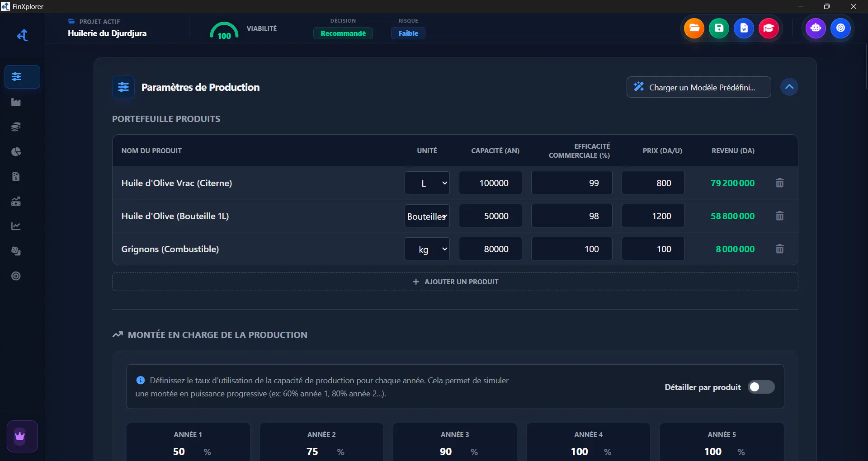The width and height of the screenshot is (868, 461).
Task: Open the Bouteilles unit dropdown
Action: [427, 216]
